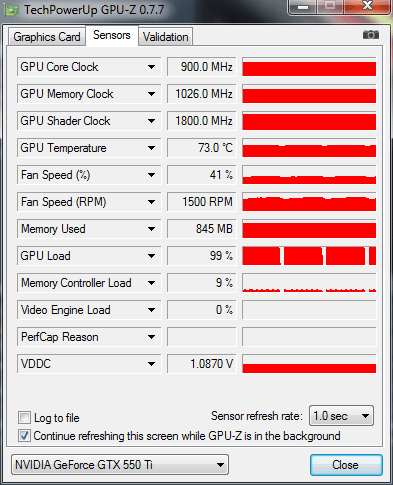This screenshot has height=485, width=393.
Task: Open the Fan Speed (RPM) dropdown arrow
Action: pyautogui.click(x=151, y=202)
